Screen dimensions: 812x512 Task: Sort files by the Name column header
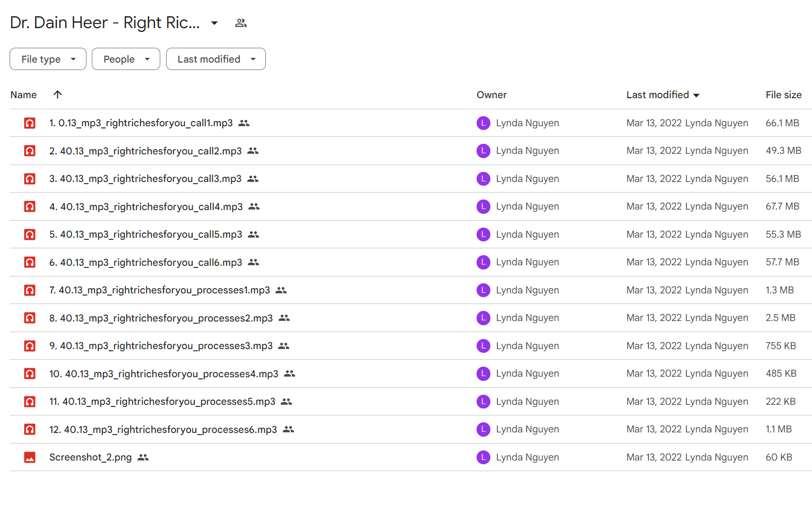coord(24,95)
